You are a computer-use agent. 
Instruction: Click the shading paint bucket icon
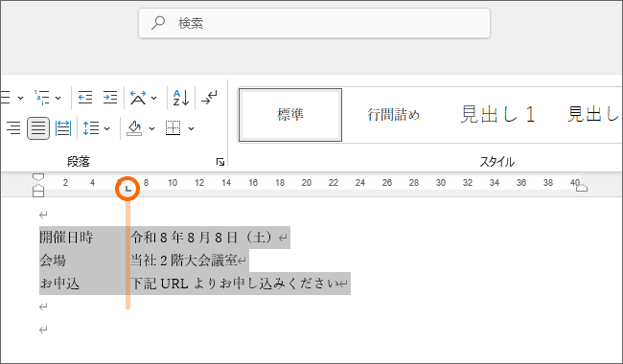pyautogui.click(x=134, y=128)
